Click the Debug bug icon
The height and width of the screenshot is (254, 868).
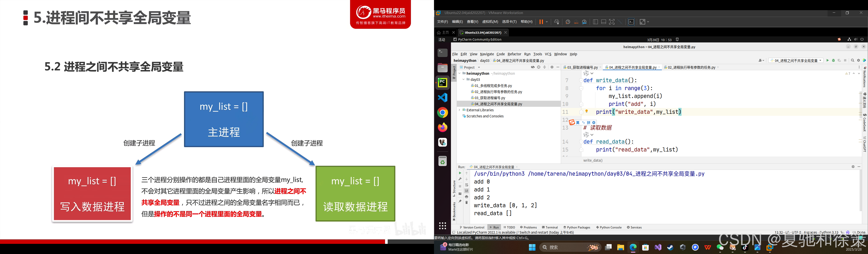click(833, 61)
